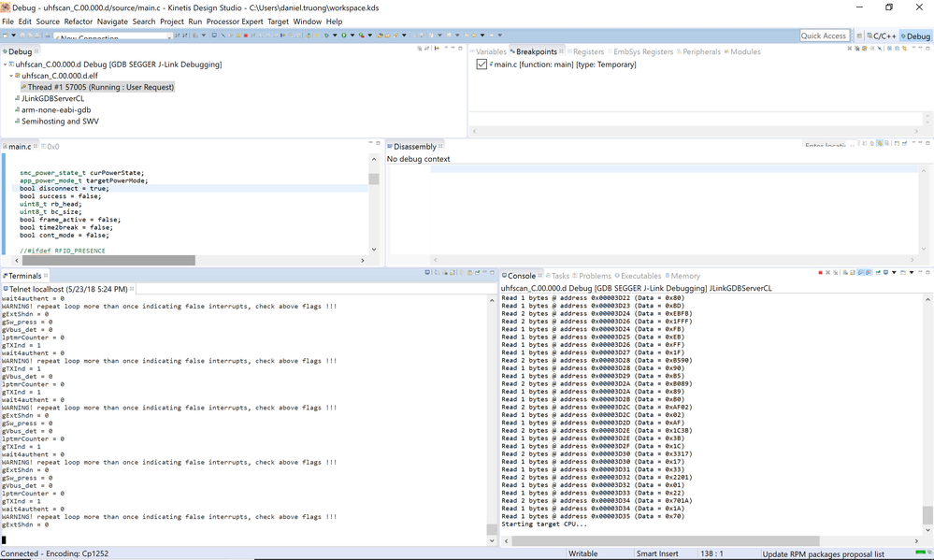Open the Refactor menu
Screen dimensions: 934x560
(x=78, y=22)
